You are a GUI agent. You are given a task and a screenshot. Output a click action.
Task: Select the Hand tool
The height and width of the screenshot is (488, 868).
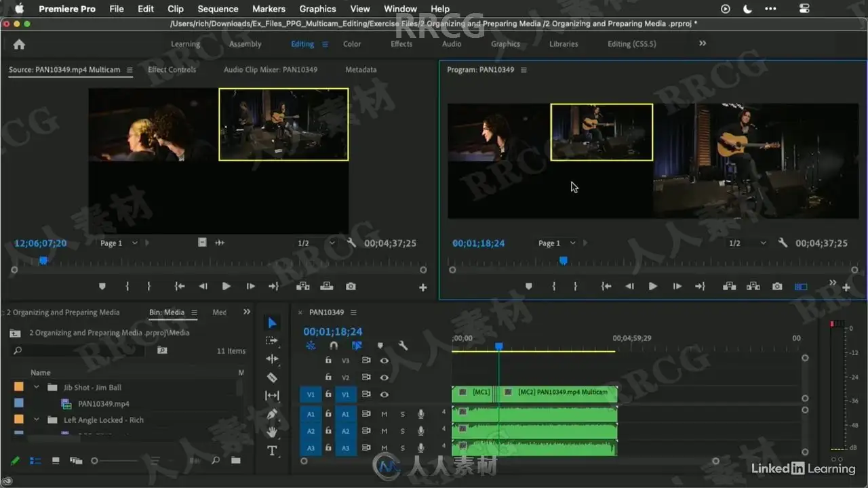click(x=272, y=432)
